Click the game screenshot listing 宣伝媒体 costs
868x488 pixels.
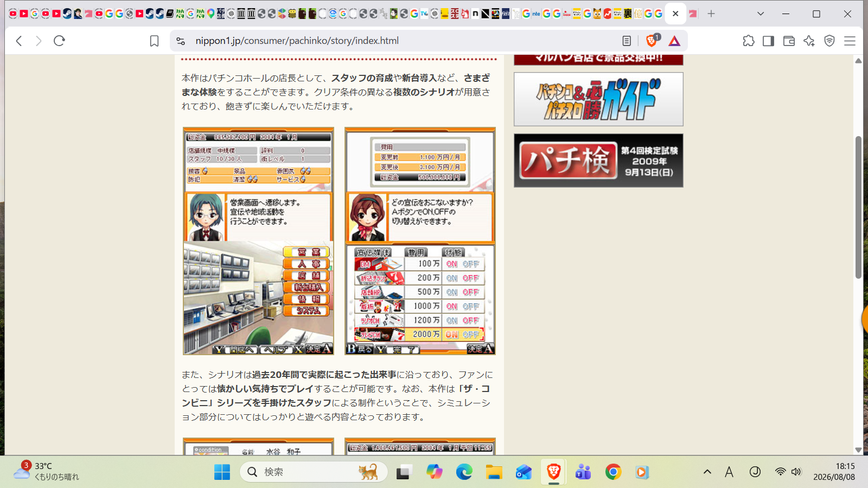420,241
